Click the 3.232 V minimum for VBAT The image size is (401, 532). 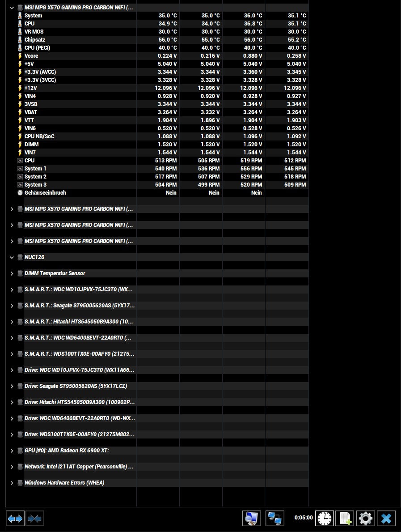[210, 112]
